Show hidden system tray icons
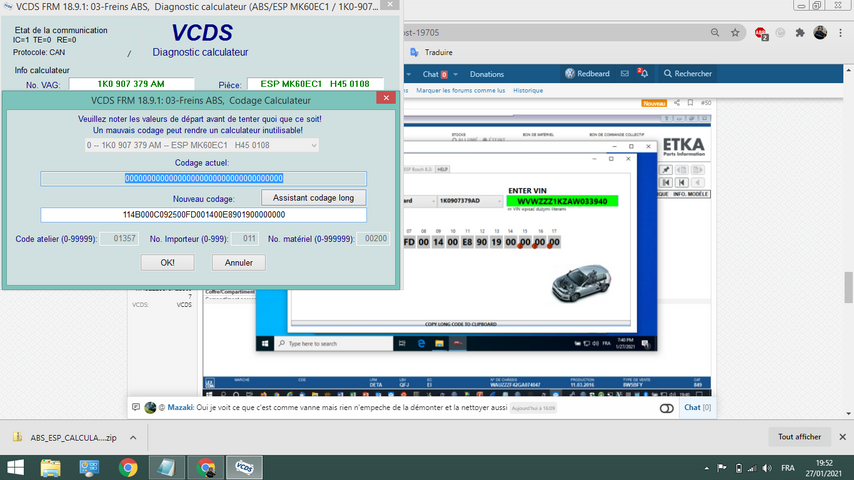Viewport: 854px width, 480px height. (706, 468)
